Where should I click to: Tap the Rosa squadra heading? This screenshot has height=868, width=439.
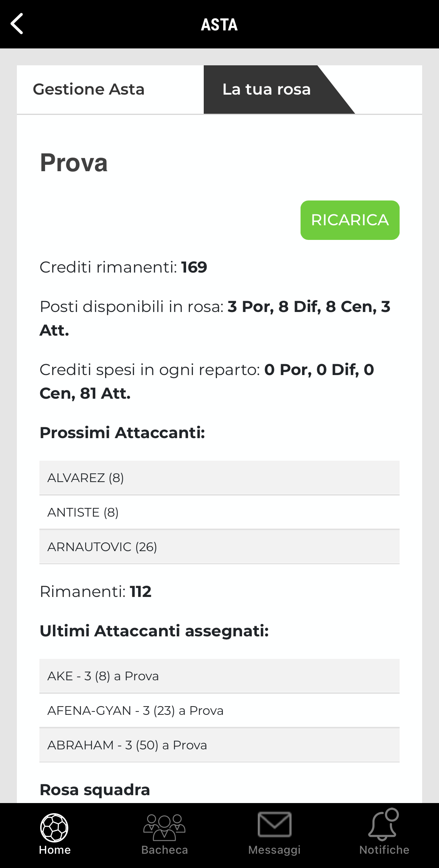95,790
